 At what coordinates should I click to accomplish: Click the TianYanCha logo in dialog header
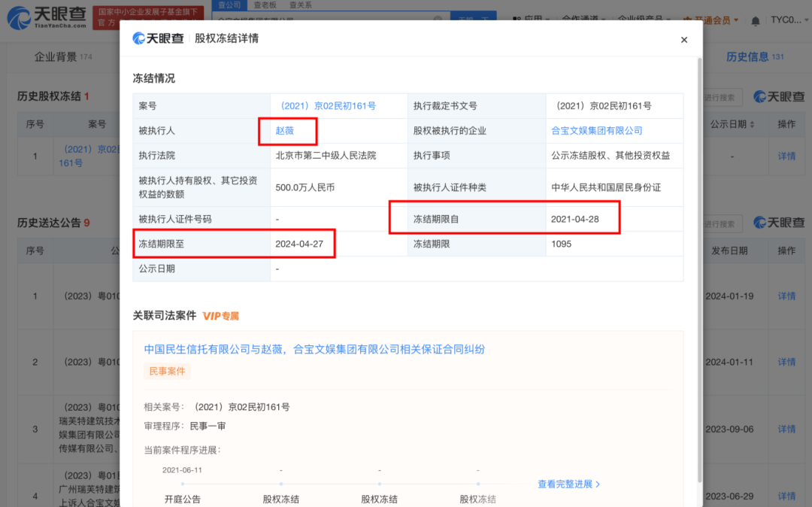158,38
